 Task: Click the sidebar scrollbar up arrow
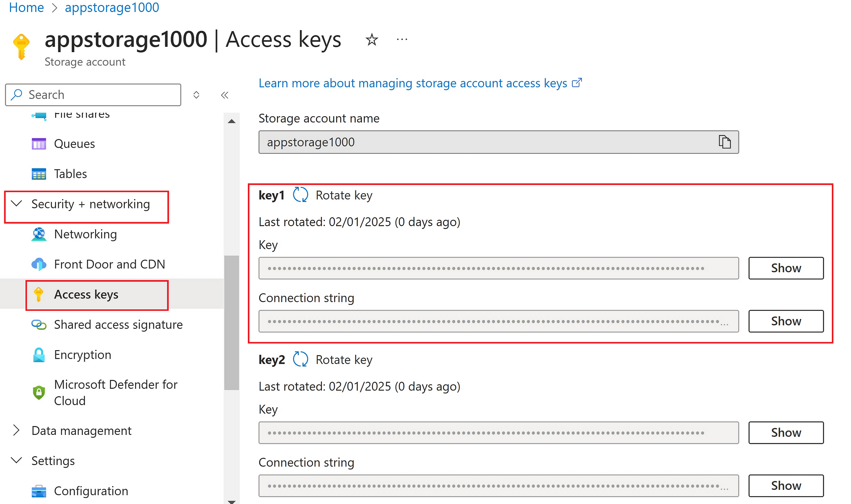(x=232, y=121)
